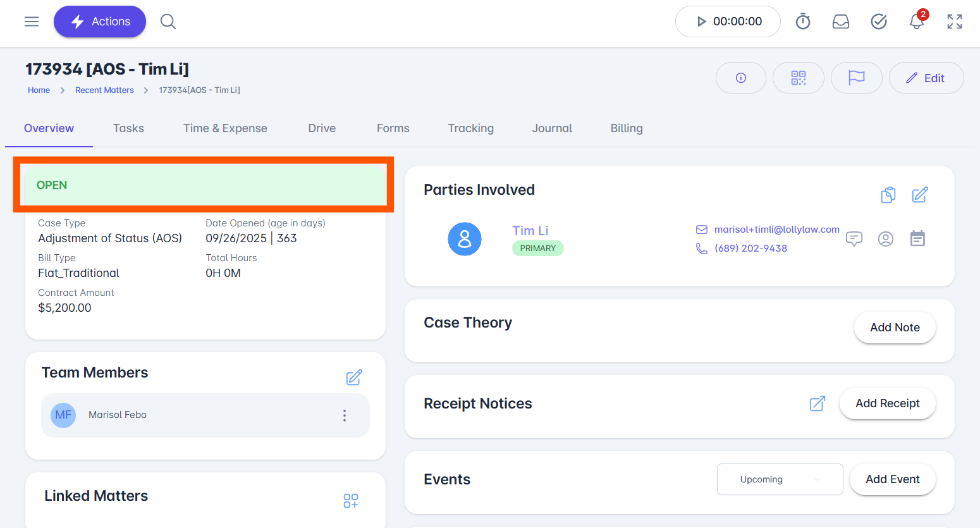
Task: Open Tim Li party name link
Action: (x=530, y=231)
